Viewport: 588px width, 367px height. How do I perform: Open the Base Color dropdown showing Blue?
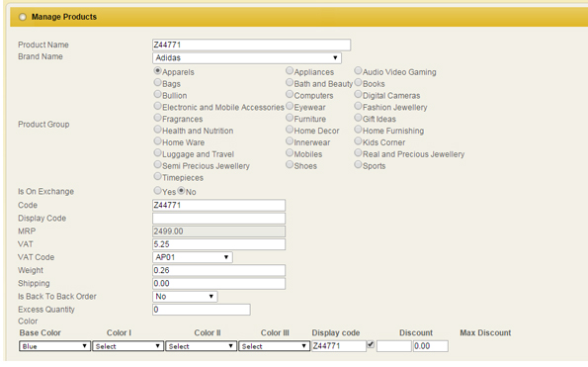click(54, 346)
